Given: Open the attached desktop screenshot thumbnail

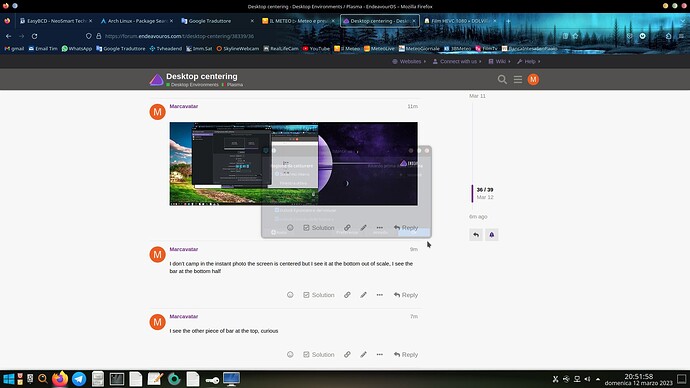Looking at the screenshot, I should coord(294,164).
